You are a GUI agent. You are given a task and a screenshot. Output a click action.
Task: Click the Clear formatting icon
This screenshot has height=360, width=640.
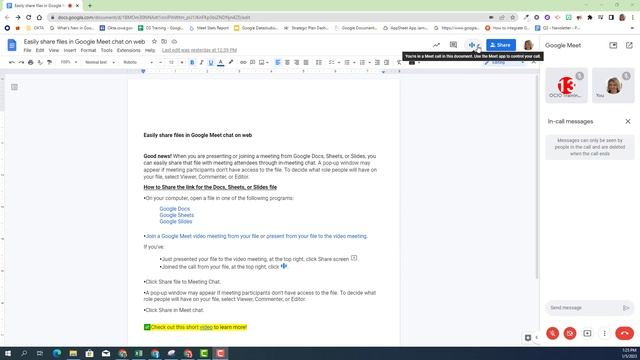point(399,62)
